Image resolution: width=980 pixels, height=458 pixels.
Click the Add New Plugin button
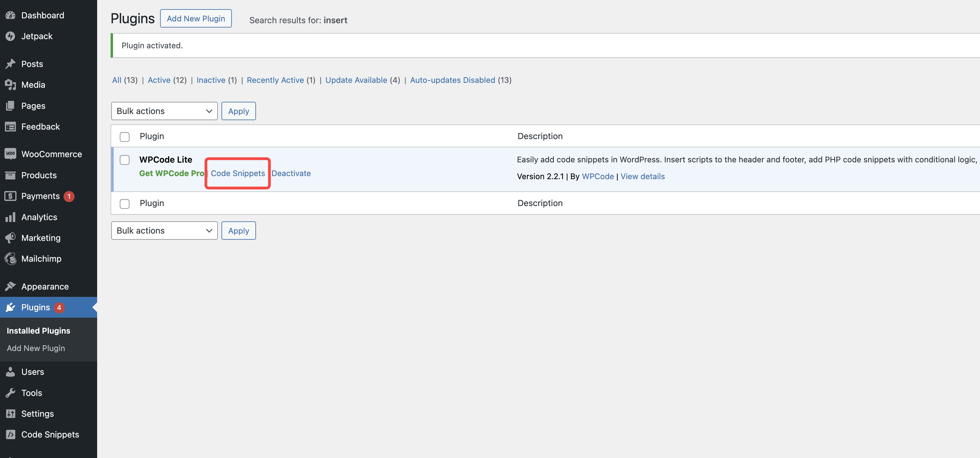point(196,17)
